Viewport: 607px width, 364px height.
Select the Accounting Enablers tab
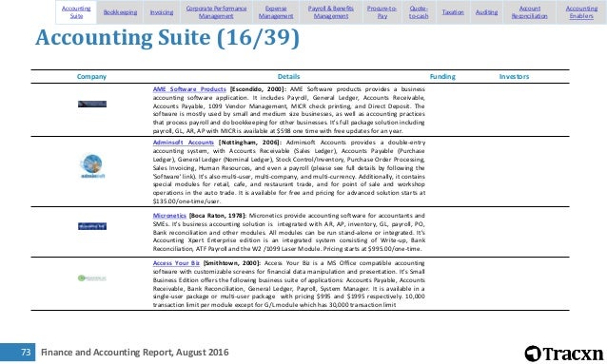pos(581,12)
